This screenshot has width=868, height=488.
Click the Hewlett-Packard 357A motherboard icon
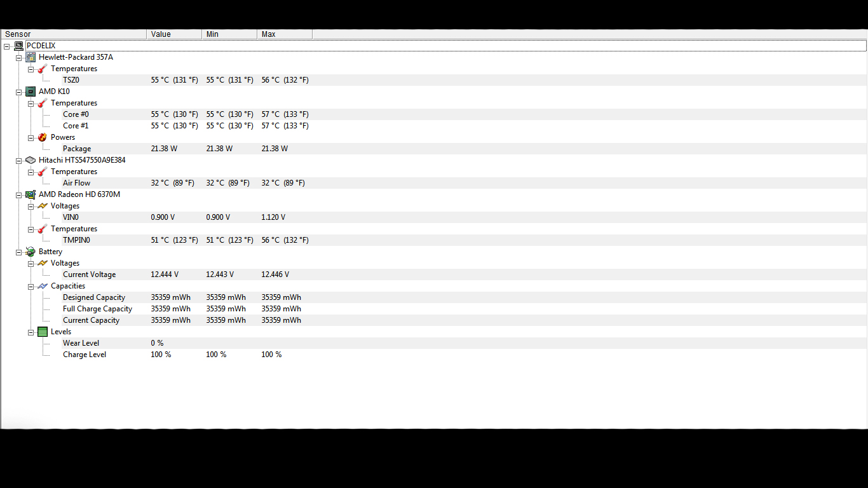(31, 57)
